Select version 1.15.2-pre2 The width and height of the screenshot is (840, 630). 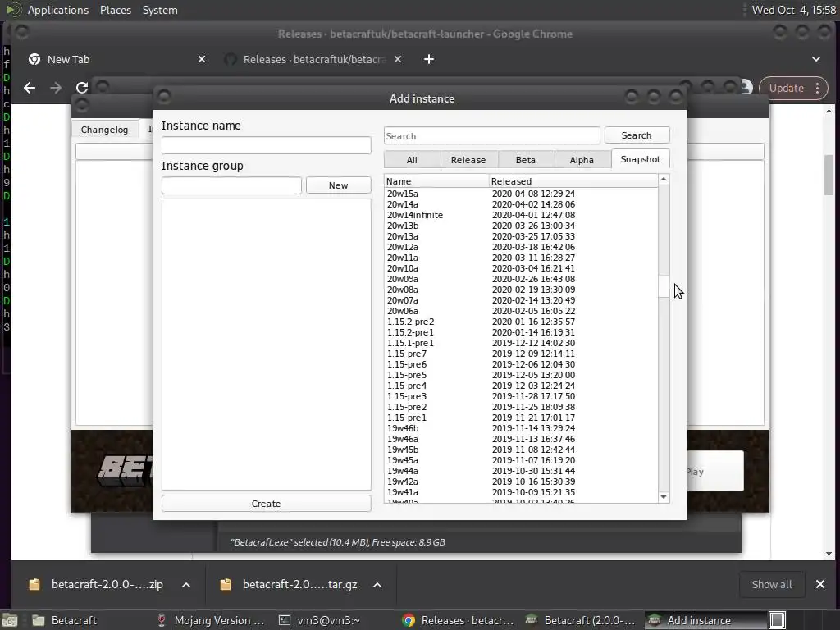coord(521,322)
